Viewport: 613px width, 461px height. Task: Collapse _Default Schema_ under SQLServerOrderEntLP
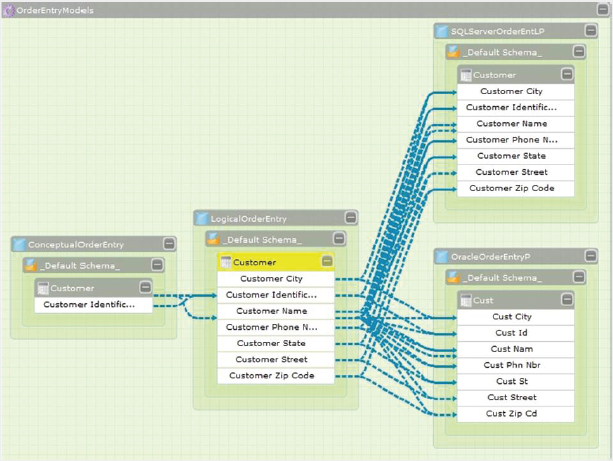(579, 51)
